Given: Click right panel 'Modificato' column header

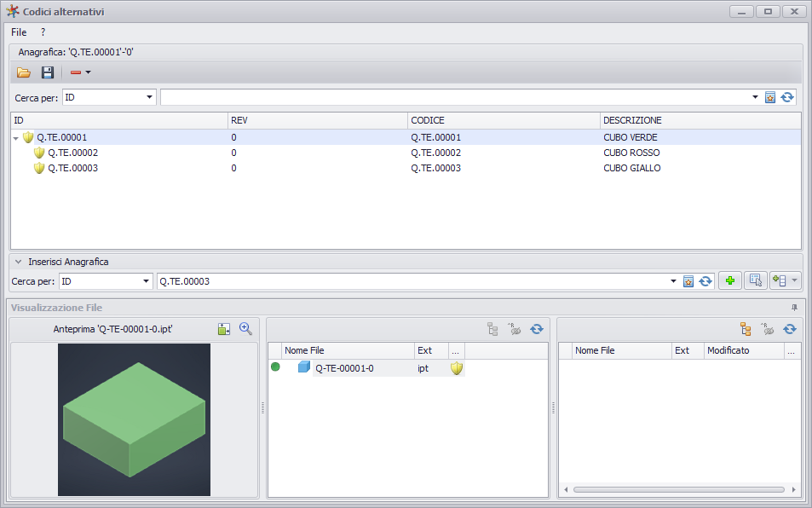Looking at the screenshot, I should tap(744, 350).
